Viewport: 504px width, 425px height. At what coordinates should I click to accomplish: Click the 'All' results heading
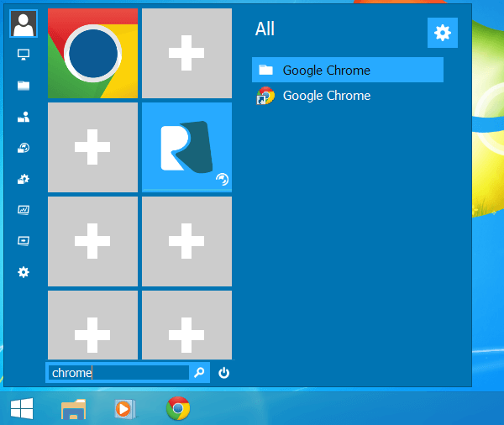pos(265,29)
